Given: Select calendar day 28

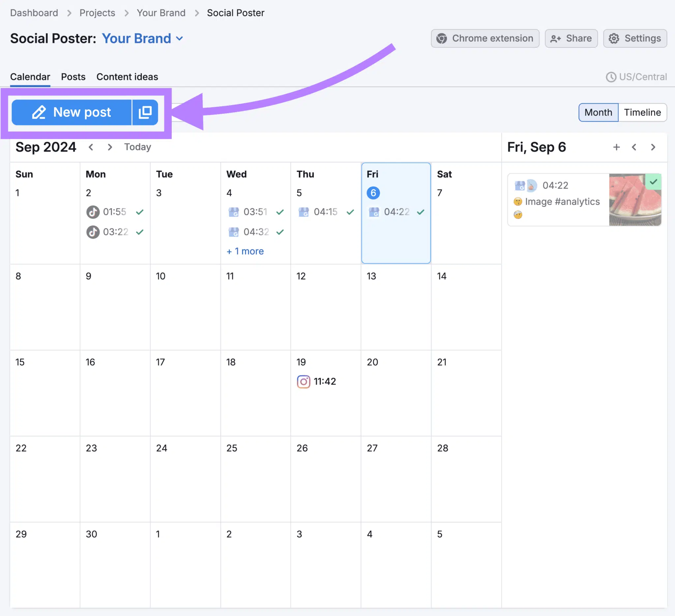Looking at the screenshot, I should pyautogui.click(x=443, y=448).
